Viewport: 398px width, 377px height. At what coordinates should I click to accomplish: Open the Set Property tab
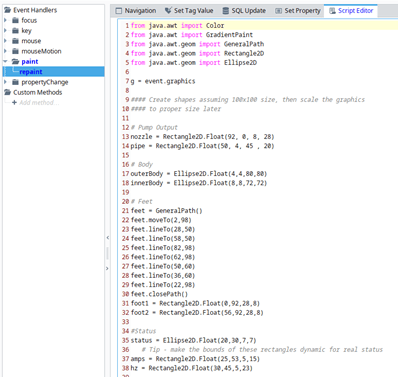(x=298, y=11)
